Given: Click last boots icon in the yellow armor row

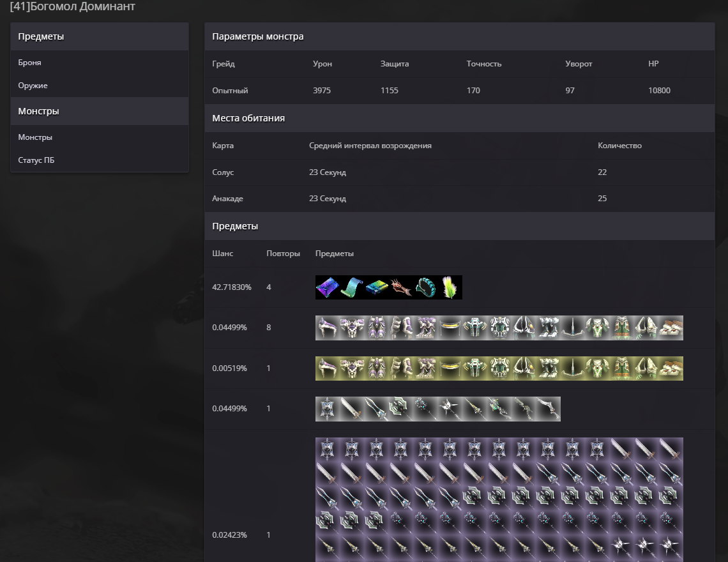Looking at the screenshot, I should coord(671,368).
